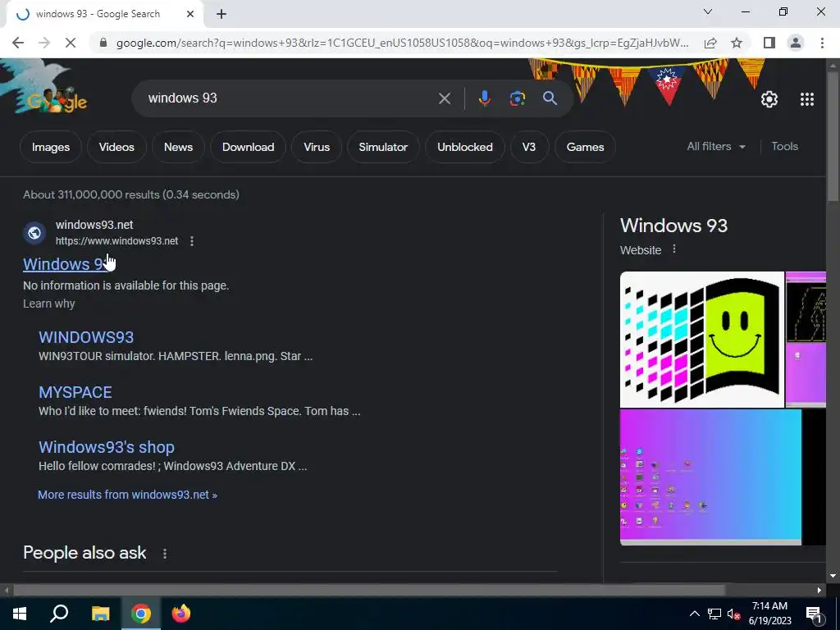Clear the search box text
Image resolution: width=840 pixels, height=630 pixels.
pos(444,98)
